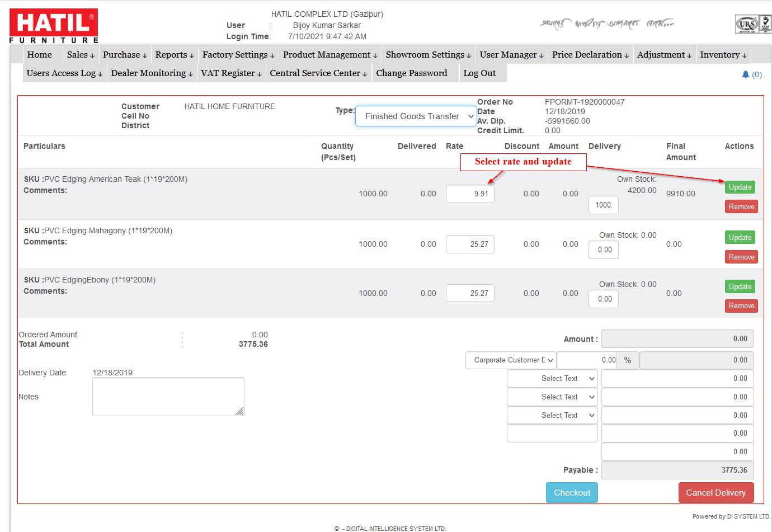Open Dealer Monitoring menu
The image size is (772, 532).
point(152,73)
